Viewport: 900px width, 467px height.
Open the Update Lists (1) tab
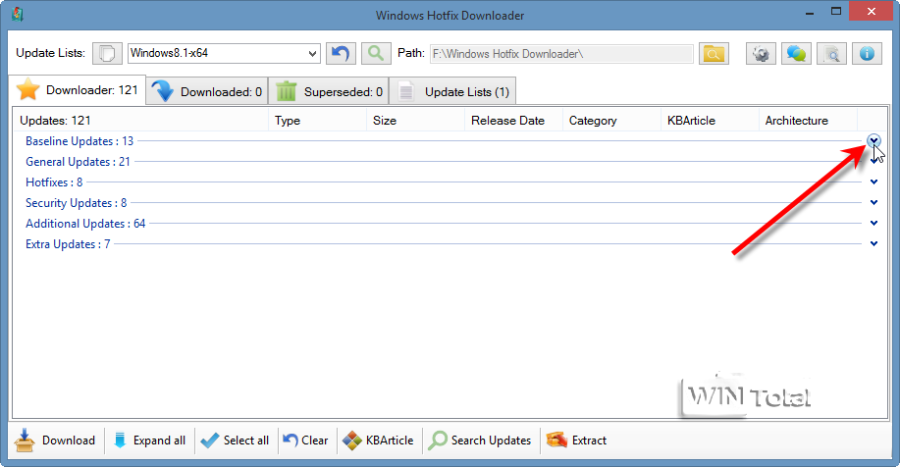point(452,91)
